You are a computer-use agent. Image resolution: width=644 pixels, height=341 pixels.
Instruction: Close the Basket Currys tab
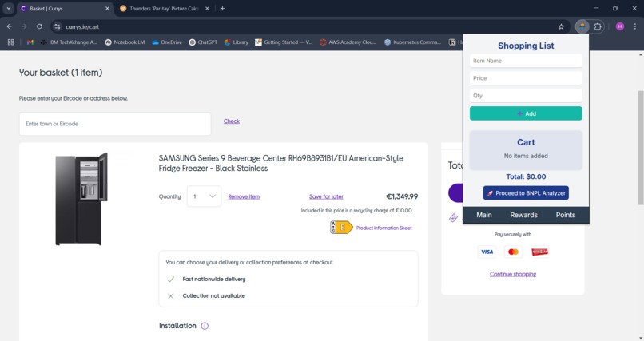click(107, 8)
